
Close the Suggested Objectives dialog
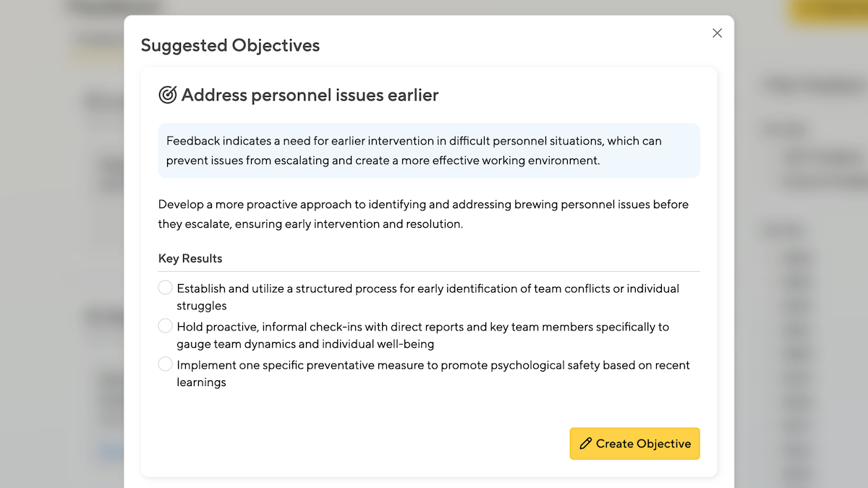pyautogui.click(x=717, y=33)
